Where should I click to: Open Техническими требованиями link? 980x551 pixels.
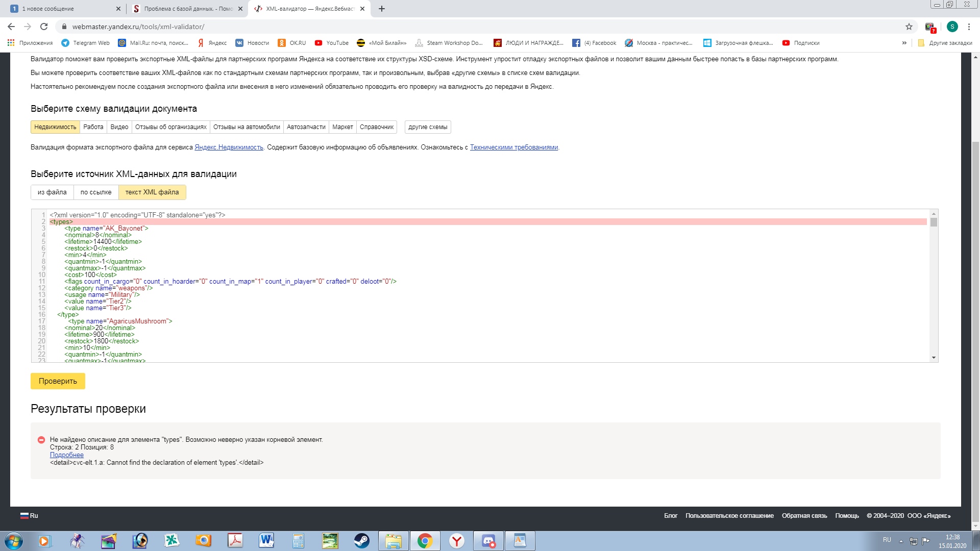pyautogui.click(x=514, y=147)
